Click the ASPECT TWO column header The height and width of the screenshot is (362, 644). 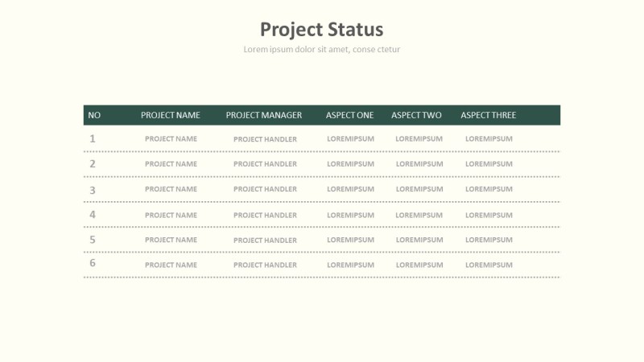416,115
